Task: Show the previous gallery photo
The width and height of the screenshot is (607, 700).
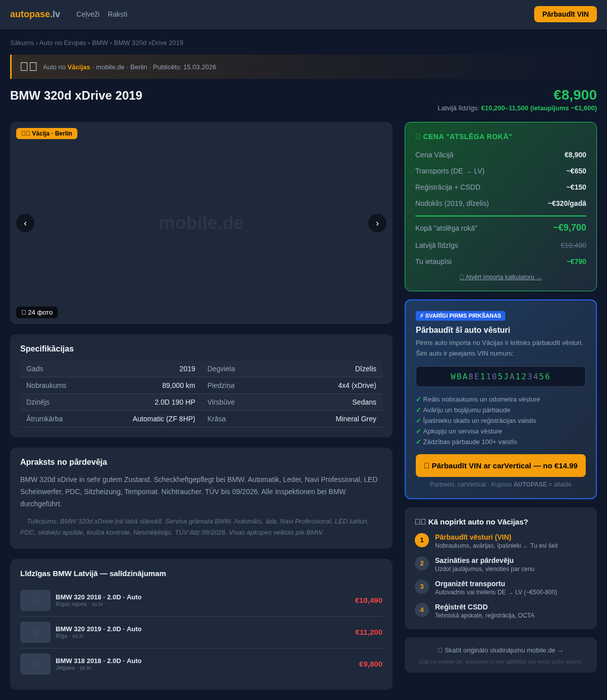Action: [25, 223]
